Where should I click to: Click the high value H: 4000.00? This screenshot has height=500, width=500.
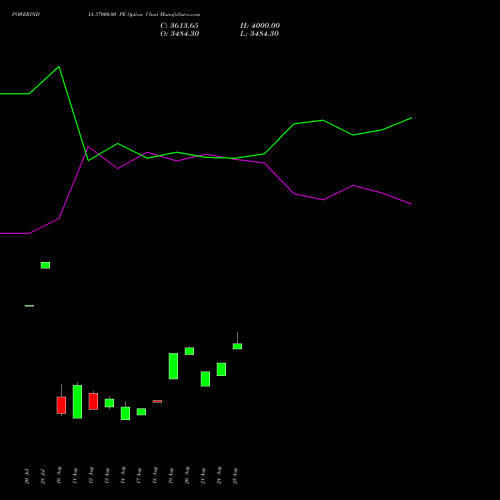pyautogui.click(x=260, y=26)
